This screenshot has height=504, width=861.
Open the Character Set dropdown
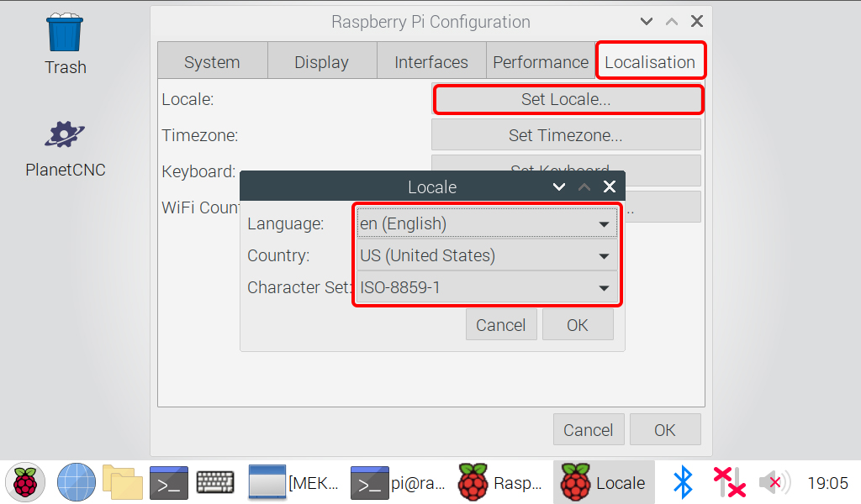[487, 286]
